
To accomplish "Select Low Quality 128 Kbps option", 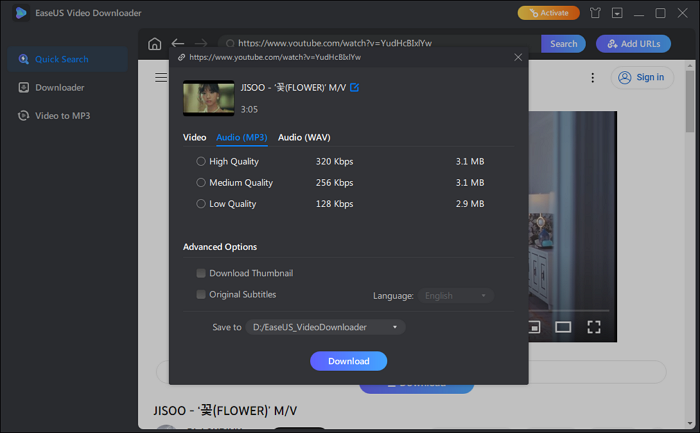I will [x=201, y=204].
